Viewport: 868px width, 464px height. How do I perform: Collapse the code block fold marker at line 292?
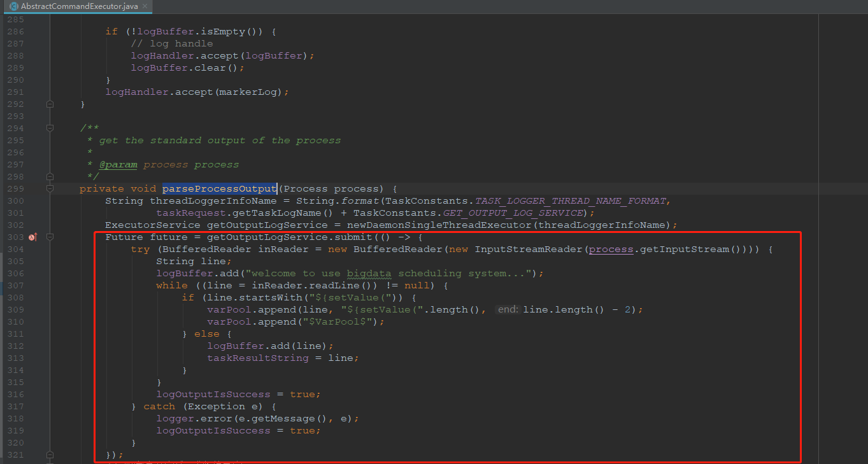coord(50,104)
